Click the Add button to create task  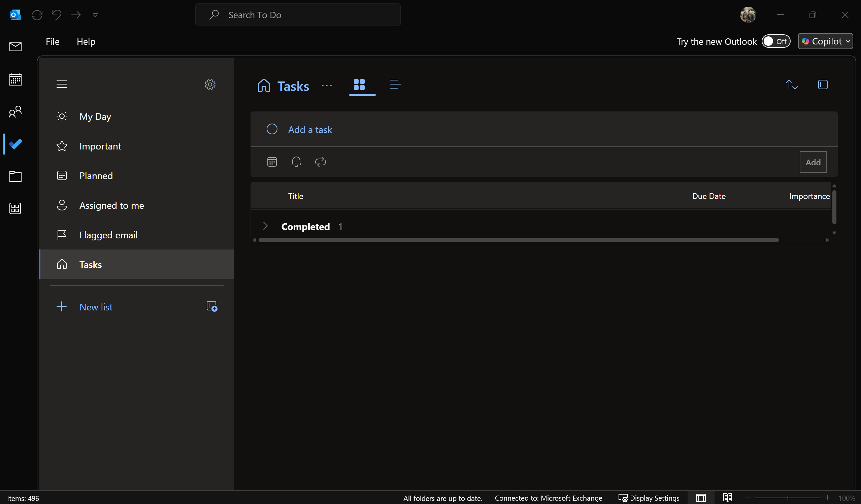[813, 162]
